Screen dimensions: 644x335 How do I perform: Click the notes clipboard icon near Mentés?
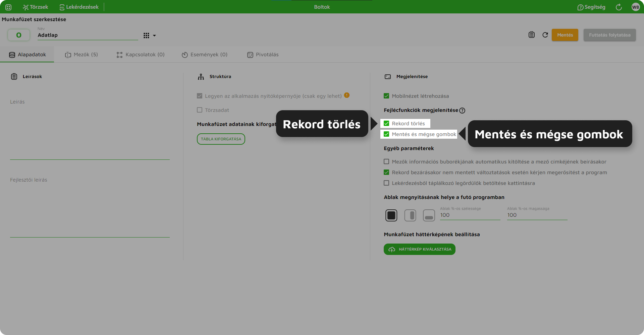point(532,35)
